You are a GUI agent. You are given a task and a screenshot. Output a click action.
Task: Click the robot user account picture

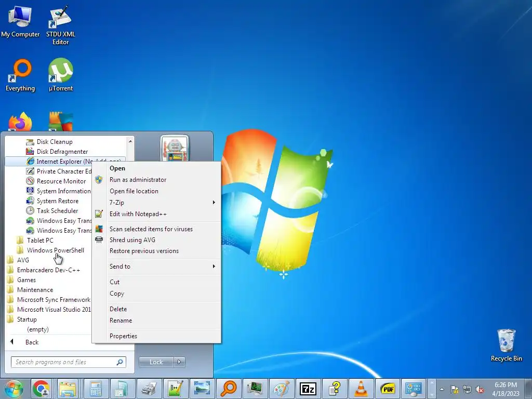(175, 148)
